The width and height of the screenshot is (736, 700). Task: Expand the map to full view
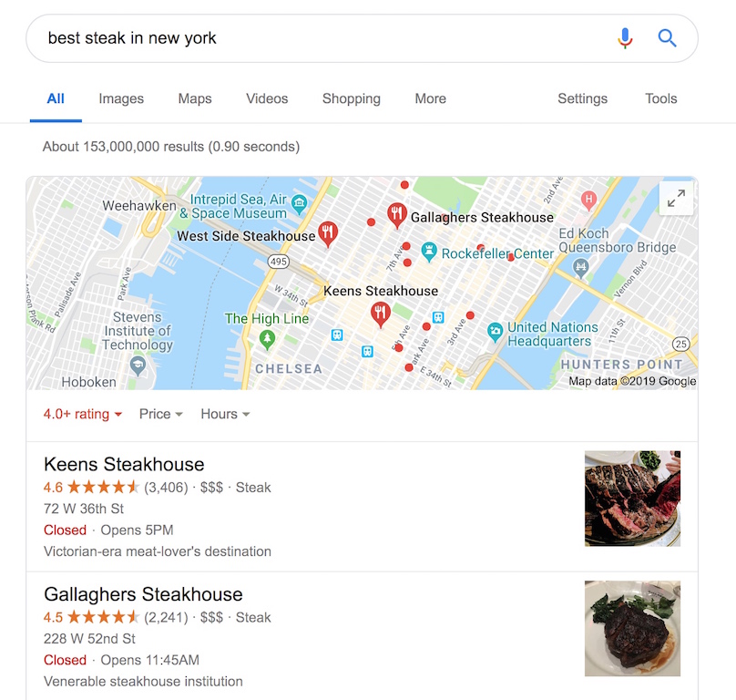pyautogui.click(x=676, y=199)
